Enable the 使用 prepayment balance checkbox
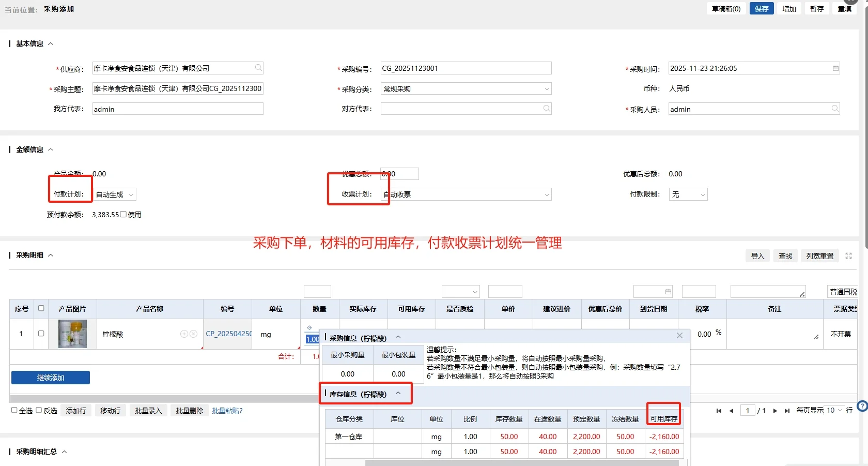This screenshot has height=466, width=868. click(x=122, y=214)
